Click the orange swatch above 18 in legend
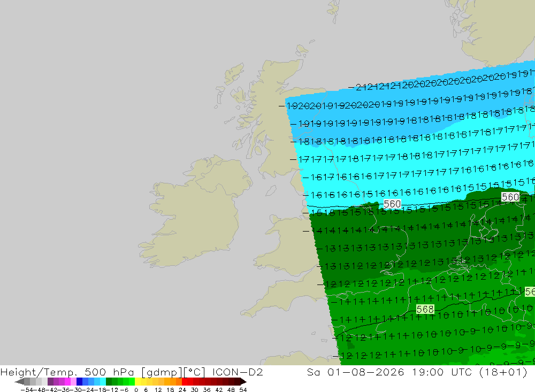535x392 pixels. 173,382
